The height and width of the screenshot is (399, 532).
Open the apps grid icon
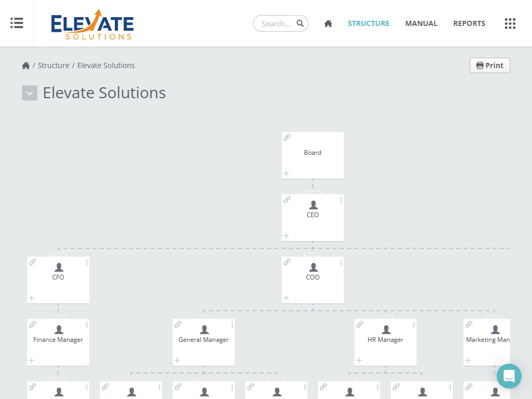(x=510, y=23)
